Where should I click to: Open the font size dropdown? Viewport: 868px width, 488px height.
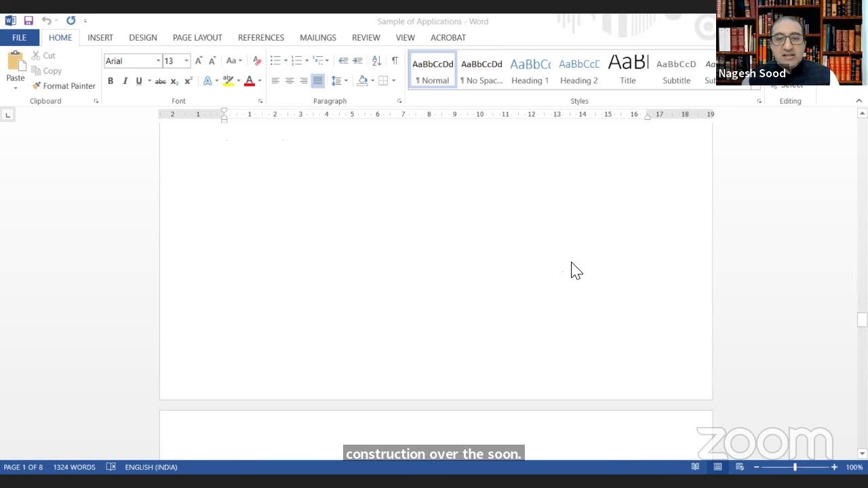(186, 61)
